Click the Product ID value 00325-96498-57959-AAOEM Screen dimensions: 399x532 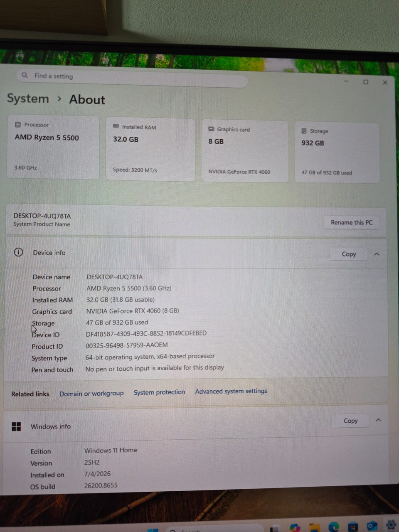pyautogui.click(x=127, y=345)
